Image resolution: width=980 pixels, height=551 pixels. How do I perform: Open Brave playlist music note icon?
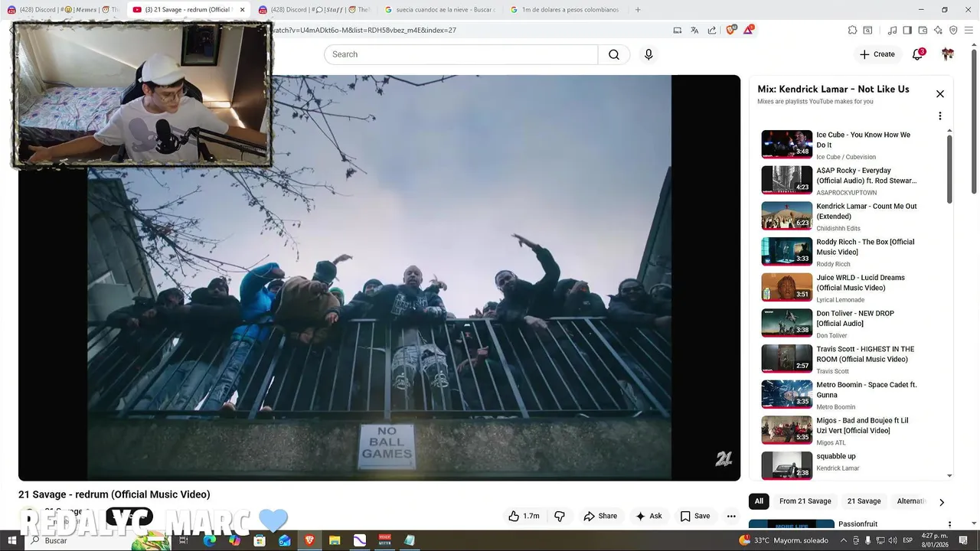click(892, 31)
